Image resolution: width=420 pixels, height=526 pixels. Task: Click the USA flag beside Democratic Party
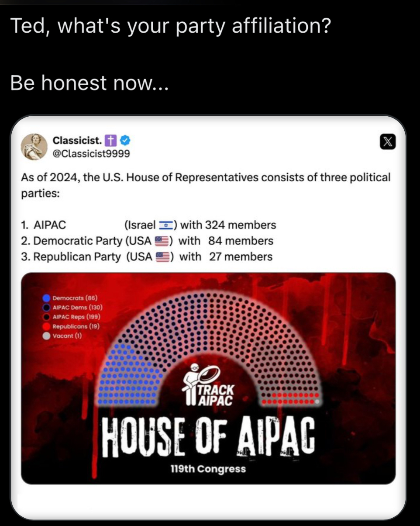point(162,241)
